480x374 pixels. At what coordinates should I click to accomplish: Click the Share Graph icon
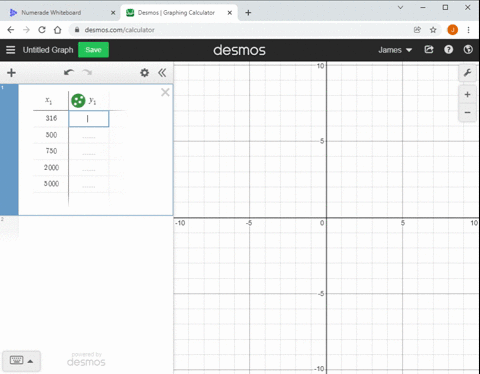point(429,50)
